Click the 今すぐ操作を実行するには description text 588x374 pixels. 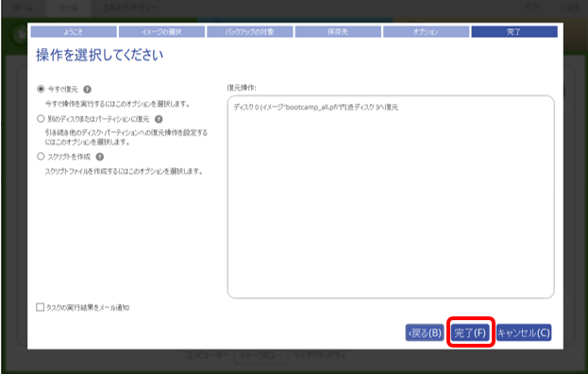118,104
